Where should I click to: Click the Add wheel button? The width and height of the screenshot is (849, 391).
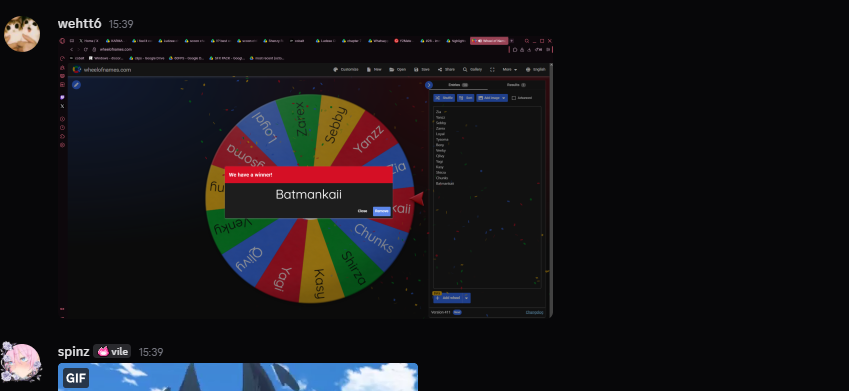pos(447,298)
